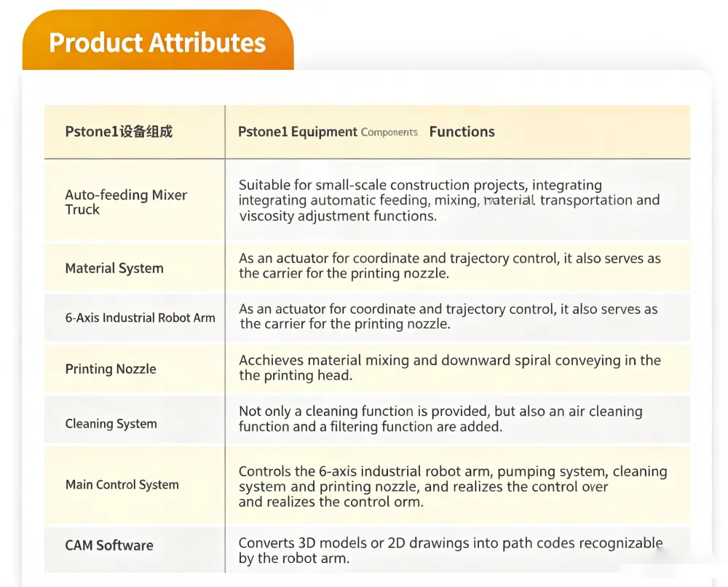This screenshot has width=728, height=587.
Task: Select the pumping system control description
Action: pyautogui.click(x=453, y=486)
